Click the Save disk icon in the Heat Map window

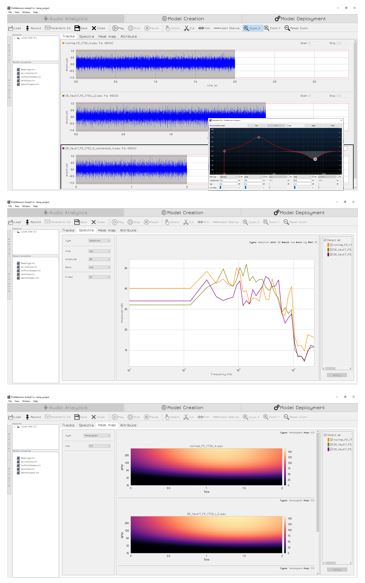pyautogui.click(x=77, y=417)
